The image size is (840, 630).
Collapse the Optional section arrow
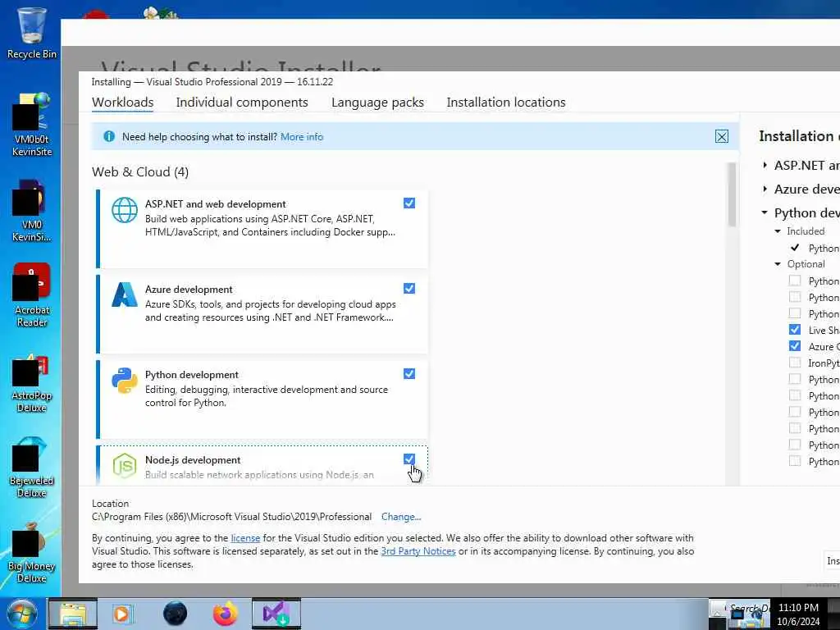(778, 263)
